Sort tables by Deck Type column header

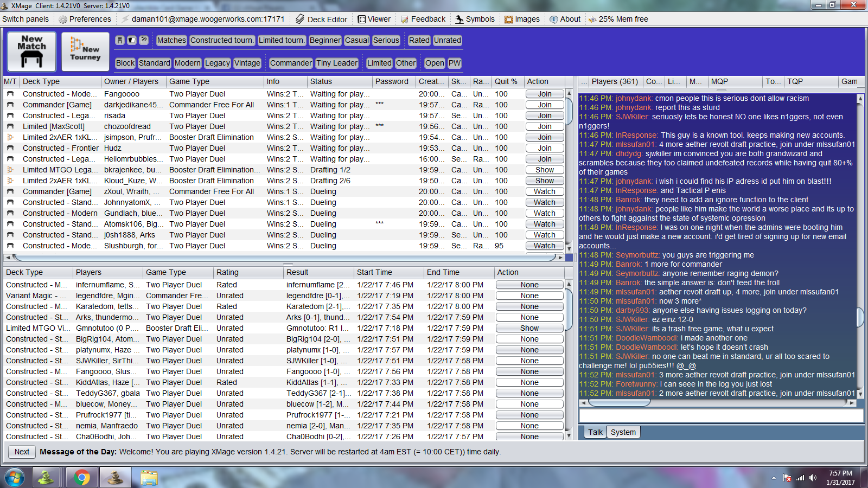coord(61,81)
